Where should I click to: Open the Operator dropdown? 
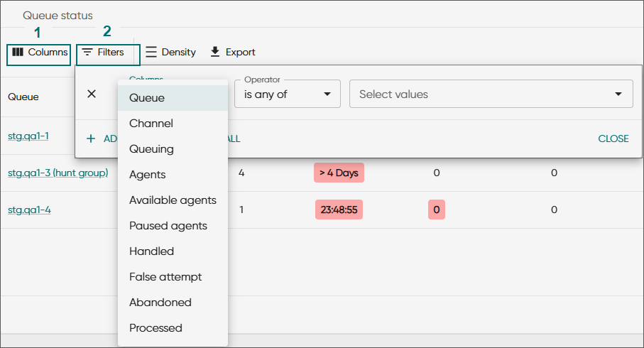(x=287, y=94)
